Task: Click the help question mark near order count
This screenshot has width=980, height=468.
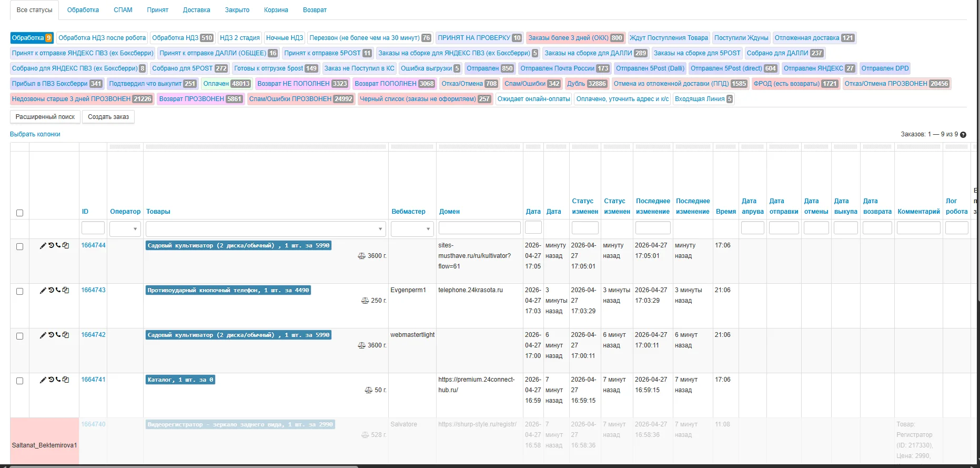Action: [963, 135]
